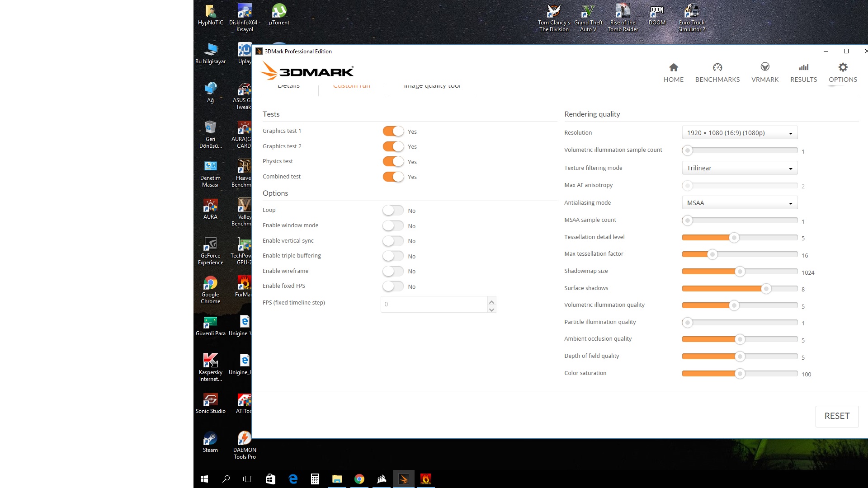Open Texture filtering mode dropdown
The height and width of the screenshot is (488, 868).
coord(740,168)
